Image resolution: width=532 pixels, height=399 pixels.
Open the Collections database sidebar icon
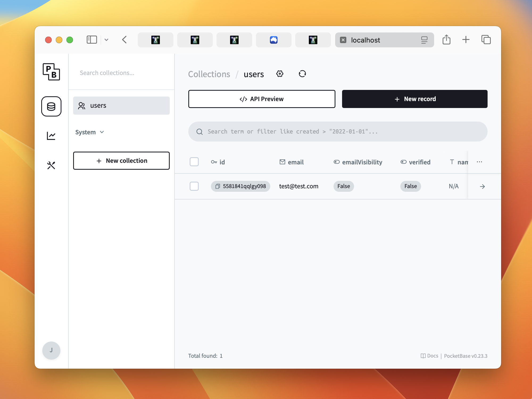coord(51,106)
